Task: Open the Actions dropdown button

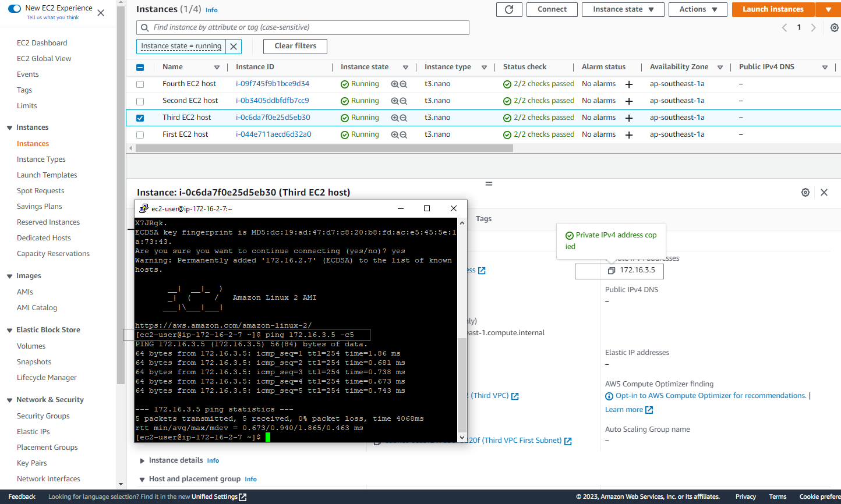Action: [698, 9]
